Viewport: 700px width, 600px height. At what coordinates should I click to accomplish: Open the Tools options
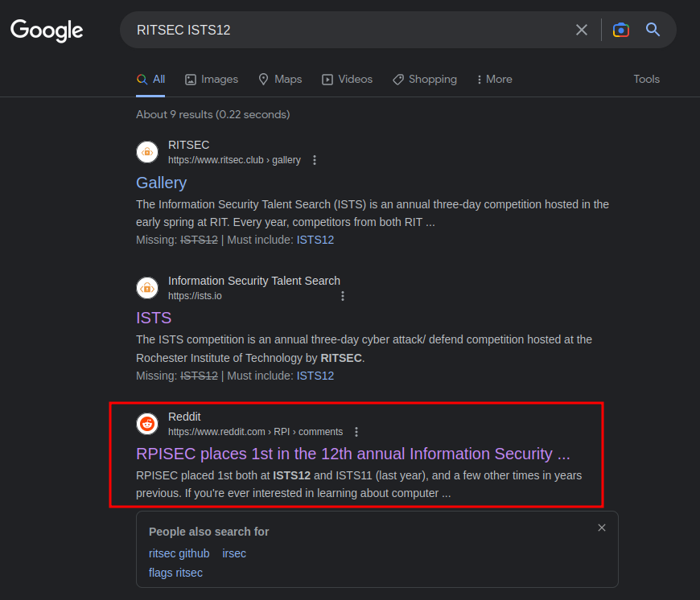(x=646, y=80)
